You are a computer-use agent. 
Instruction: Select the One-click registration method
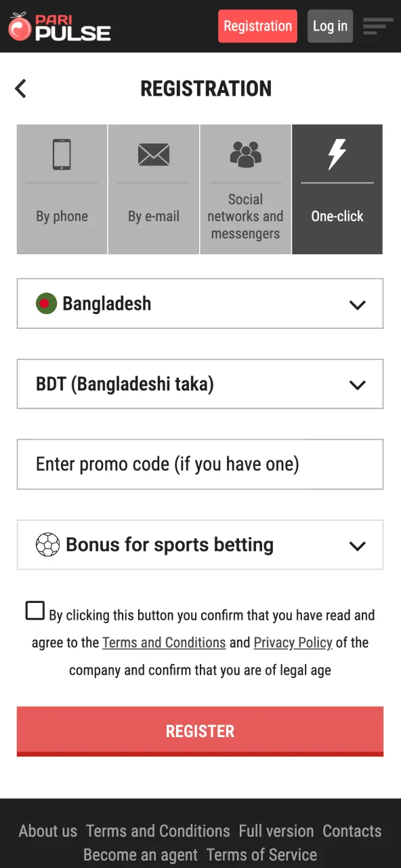pos(337,190)
